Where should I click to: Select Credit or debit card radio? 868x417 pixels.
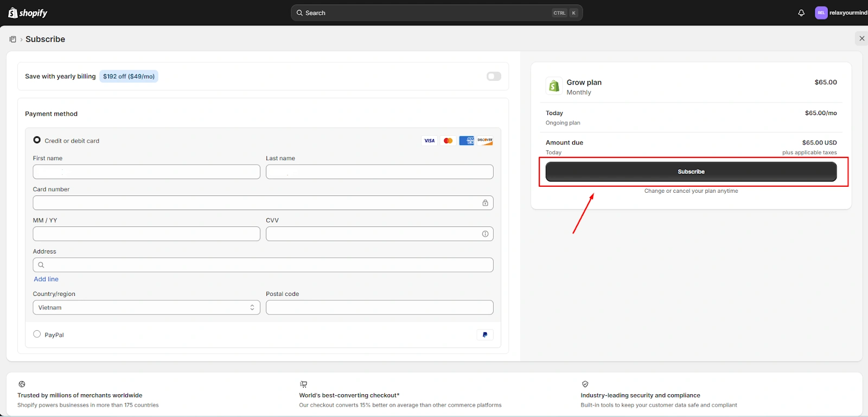37,140
